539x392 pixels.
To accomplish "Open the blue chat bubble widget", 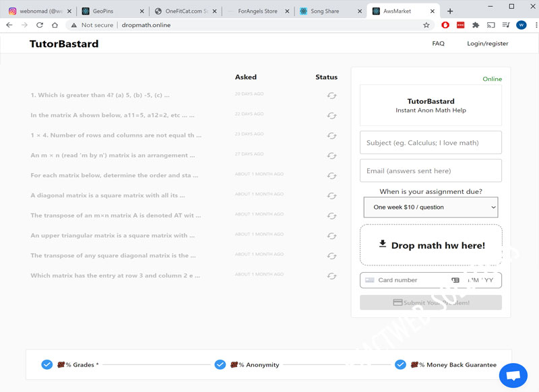I will coord(513,375).
